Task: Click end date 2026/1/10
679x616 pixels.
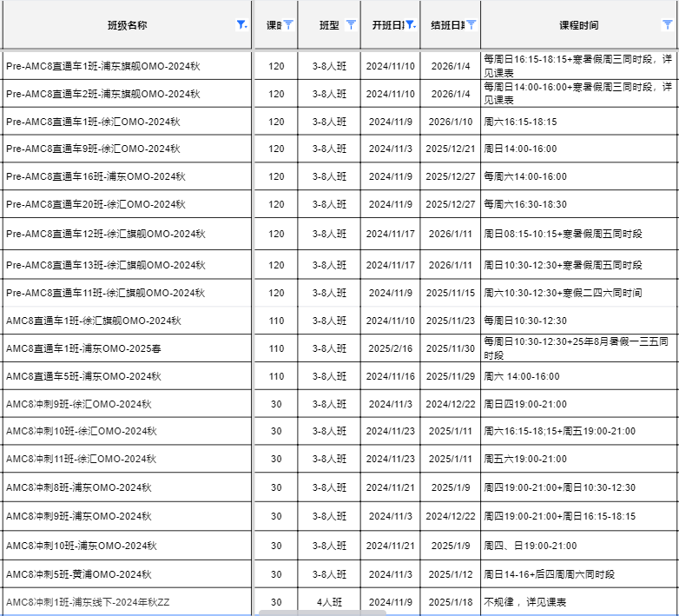Action: pyautogui.click(x=451, y=122)
